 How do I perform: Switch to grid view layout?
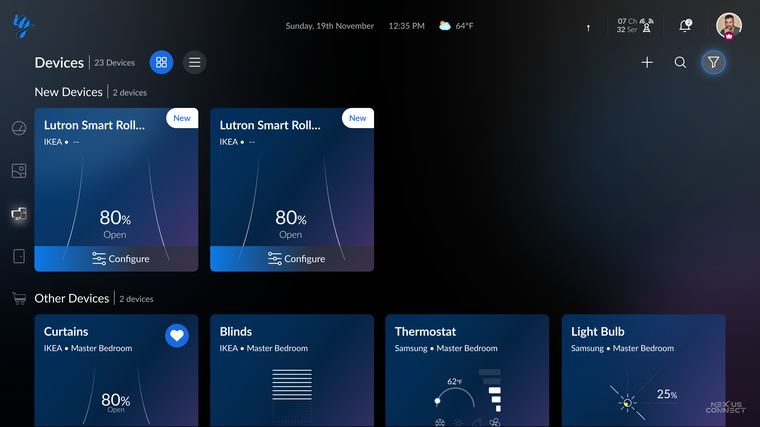(161, 63)
